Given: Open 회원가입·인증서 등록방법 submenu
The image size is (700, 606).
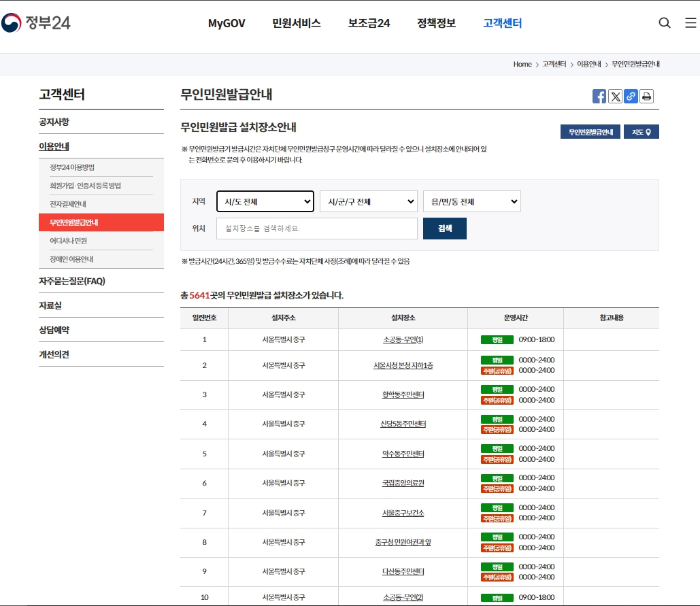Looking at the screenshot, I should tap(85, 186).
